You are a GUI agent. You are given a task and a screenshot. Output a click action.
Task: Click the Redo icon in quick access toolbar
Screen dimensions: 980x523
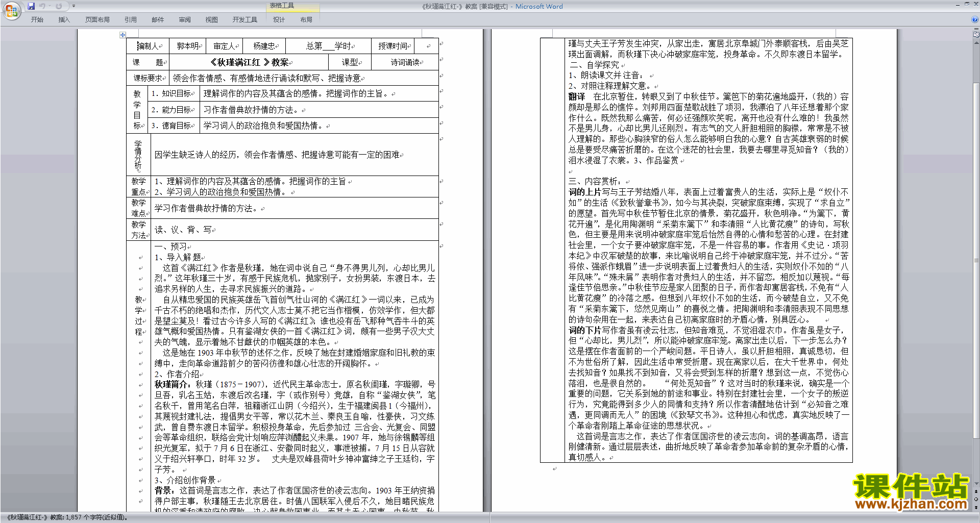pos(59,6)
